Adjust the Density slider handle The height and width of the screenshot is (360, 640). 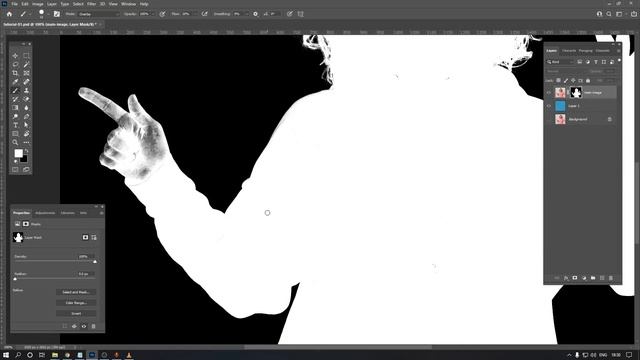[x=95, y=262]
